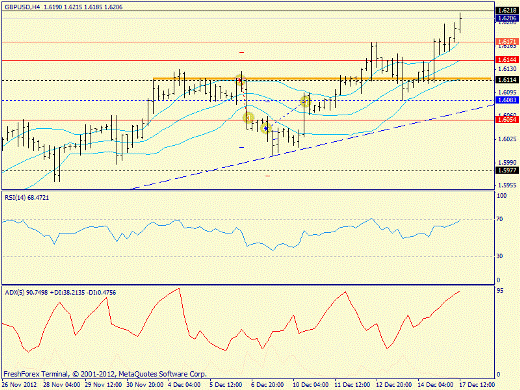
Task: Click the 28 Nov 04:00 time label
Action: pyautogui.click(x=62, y=385)
